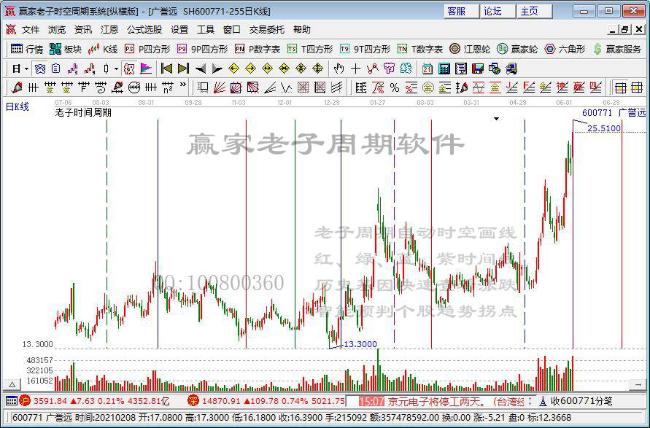
Task: Jump to the last bar arrow
Action: 183,68
